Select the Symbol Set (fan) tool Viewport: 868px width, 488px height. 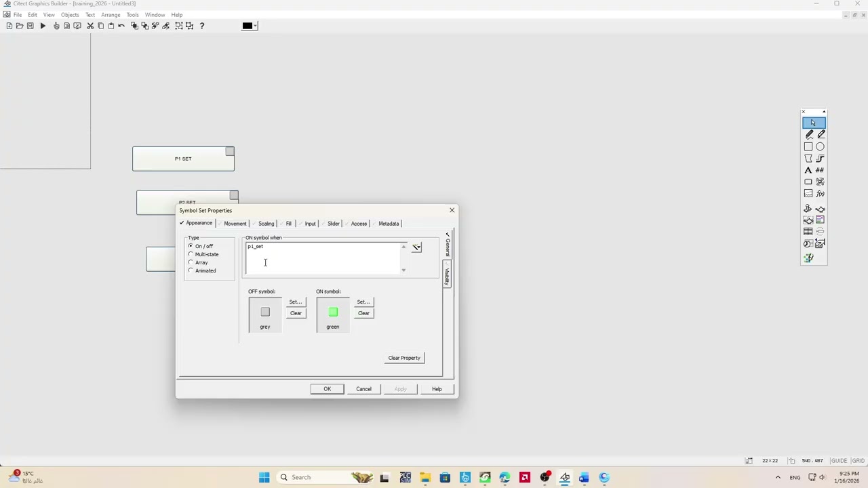coord(821,182)
